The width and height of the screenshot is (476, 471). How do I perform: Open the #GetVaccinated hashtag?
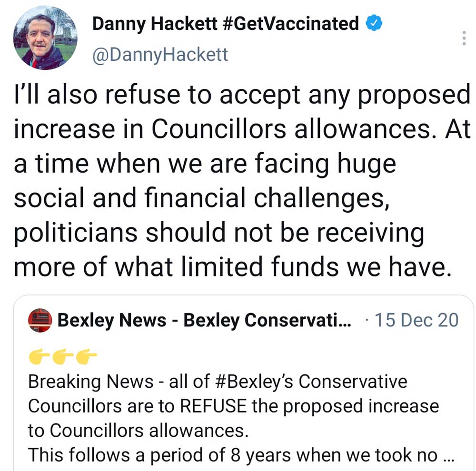(x=291, y=23)
